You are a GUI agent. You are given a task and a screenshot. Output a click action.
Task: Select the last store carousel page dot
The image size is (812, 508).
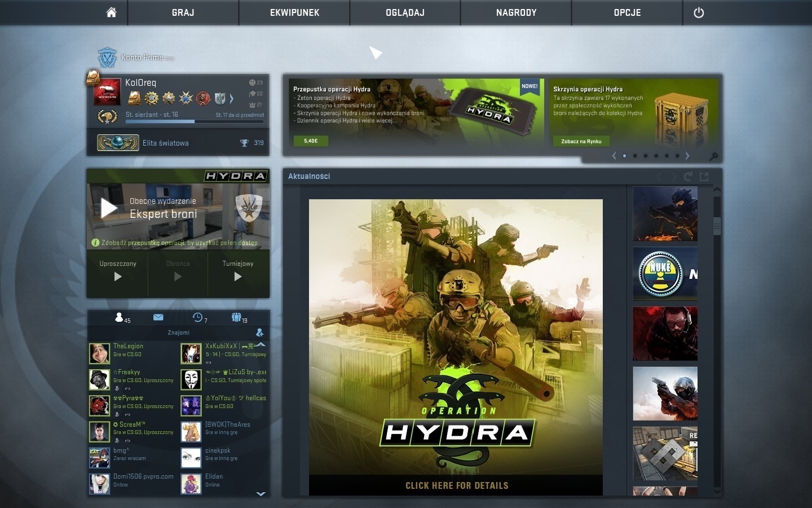coord(677,156)
